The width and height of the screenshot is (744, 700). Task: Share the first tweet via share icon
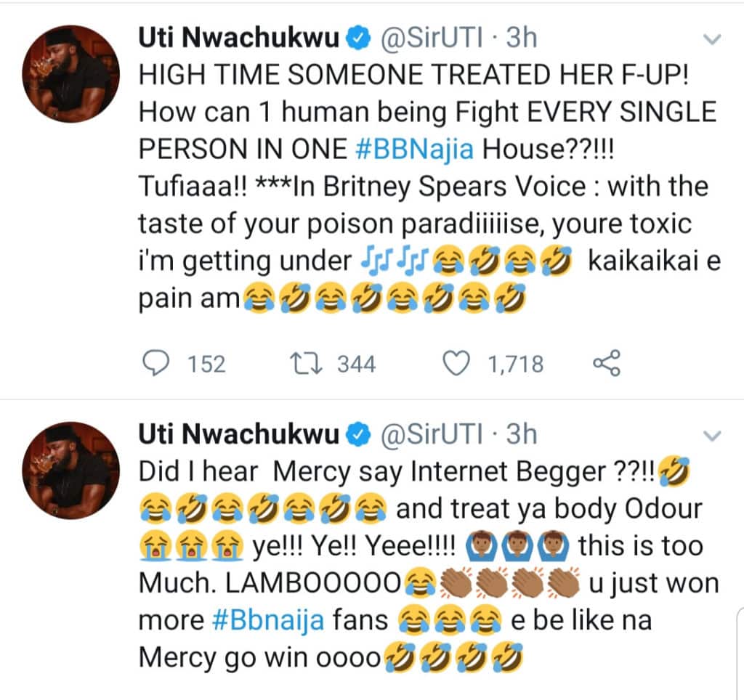tap(607, 363)
